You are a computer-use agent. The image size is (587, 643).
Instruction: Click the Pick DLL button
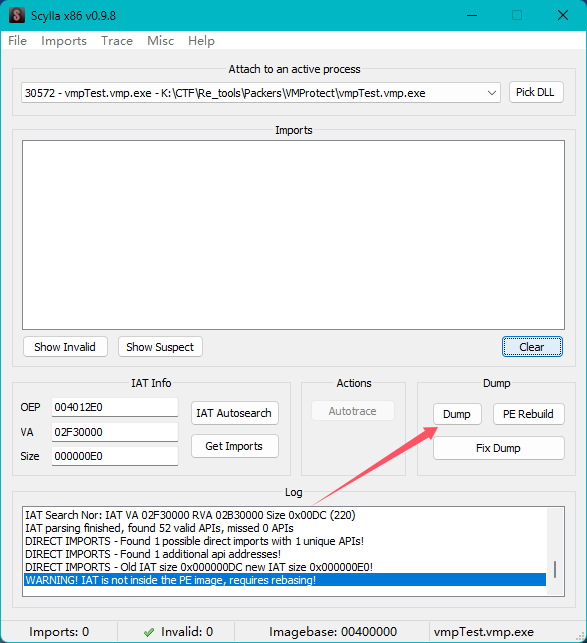(536, 92)
